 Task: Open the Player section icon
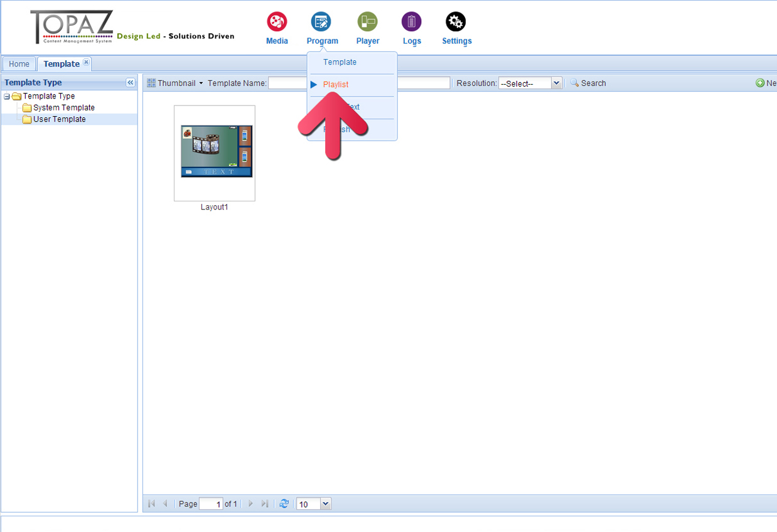(368, 22)
